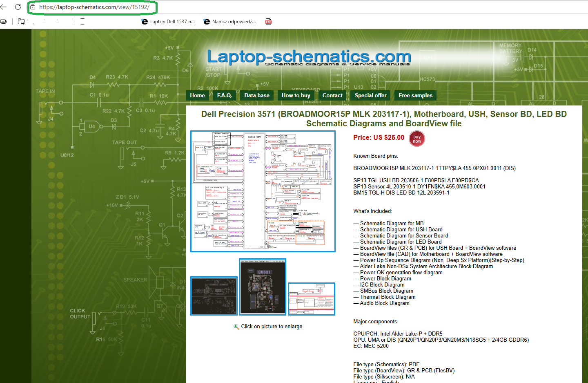Click the 'Click on picture to enlarge' text
The width and height of the screenshot is (588, 383).
[272, 327]
